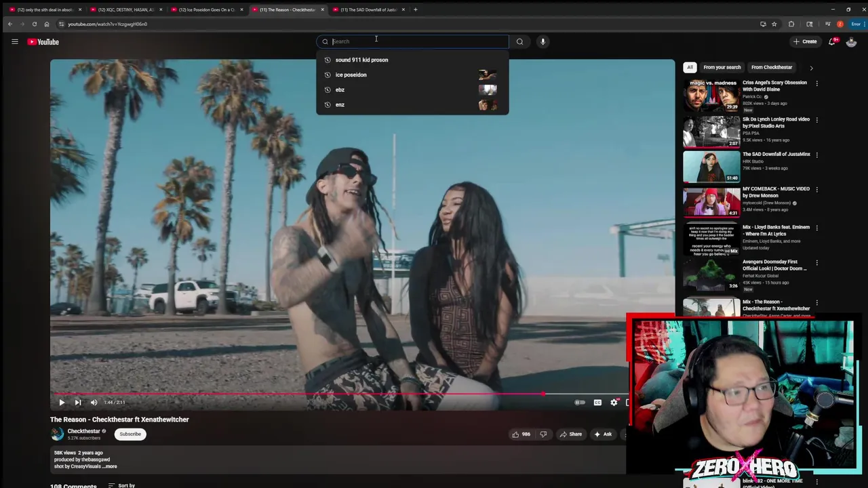
Task: Toggle closed captions CC button
Action: pyautogui.click(x=597, y=403)
